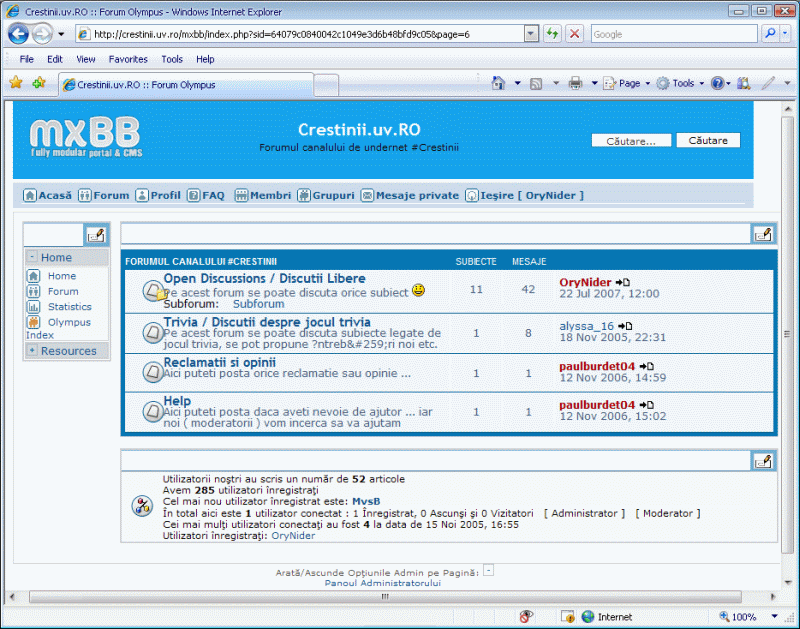Click the edit block icon above left Home panel
800x629 pixels.
click(96, 235)
